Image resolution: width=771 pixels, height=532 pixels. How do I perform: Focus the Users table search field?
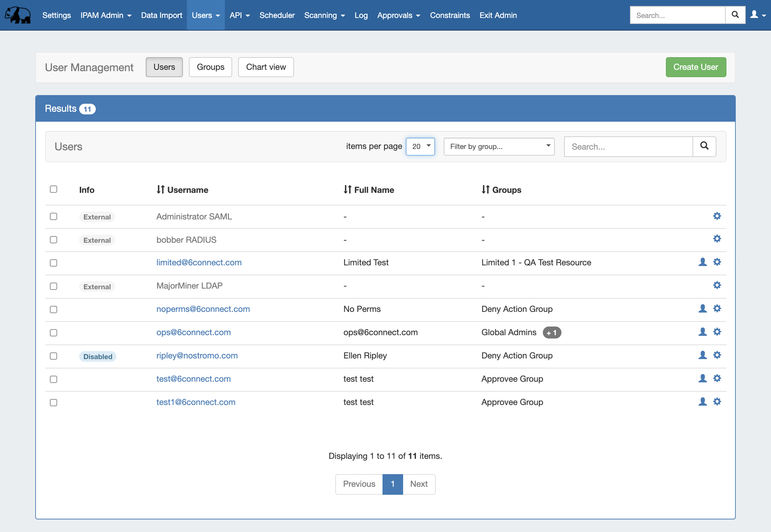coord(628,146)
